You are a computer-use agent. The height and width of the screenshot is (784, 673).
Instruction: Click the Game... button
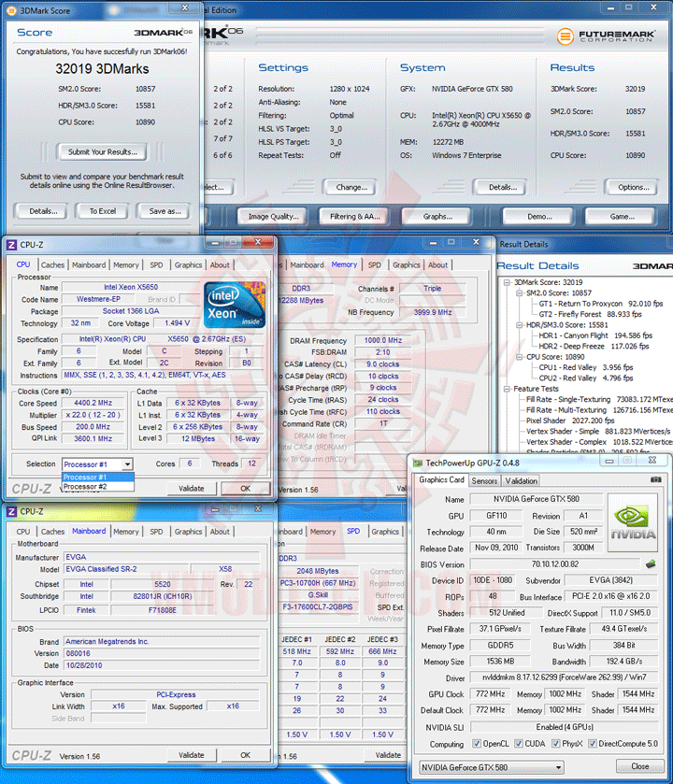pos(622,217)
